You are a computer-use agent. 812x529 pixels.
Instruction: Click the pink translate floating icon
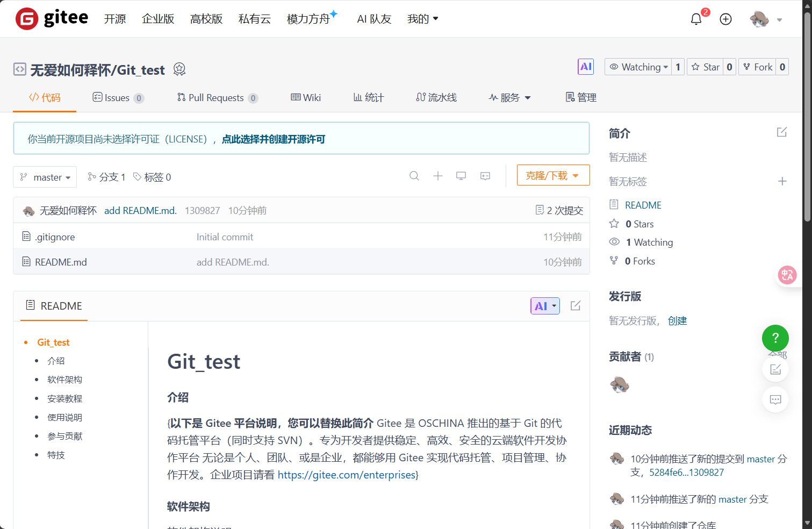(x=787, y=275)
